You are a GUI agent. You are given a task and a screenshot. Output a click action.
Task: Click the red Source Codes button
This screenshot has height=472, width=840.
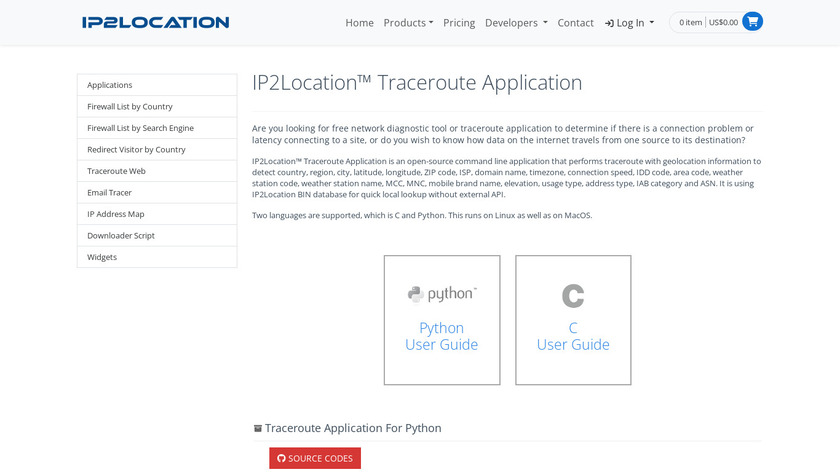click(x=315, y=458)
